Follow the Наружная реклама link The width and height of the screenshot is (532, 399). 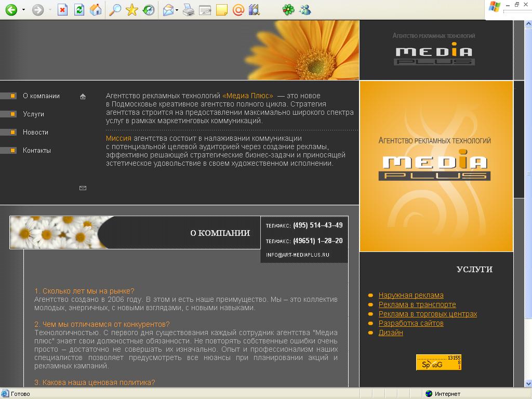411,295
